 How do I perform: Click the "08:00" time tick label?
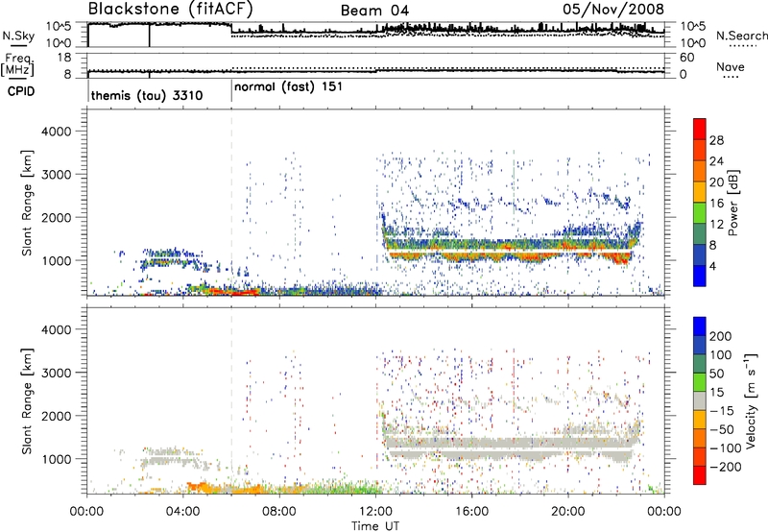(x=279, y=512)
